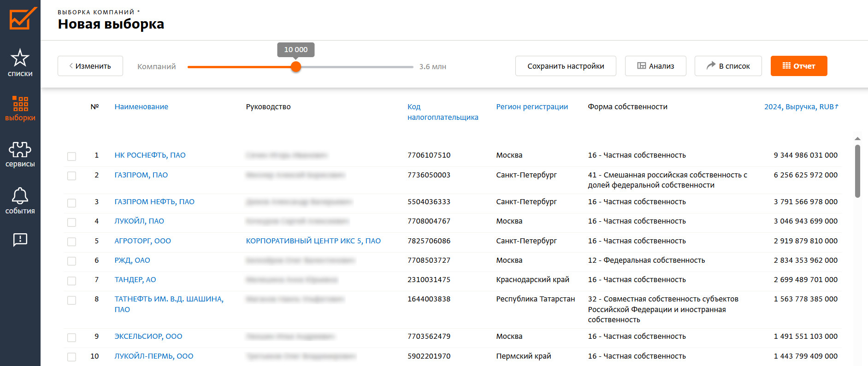Select revenue 9 344 986 031 000
Image resolution: width=868 pixels, height=366 pixels.
click(805, 155)
